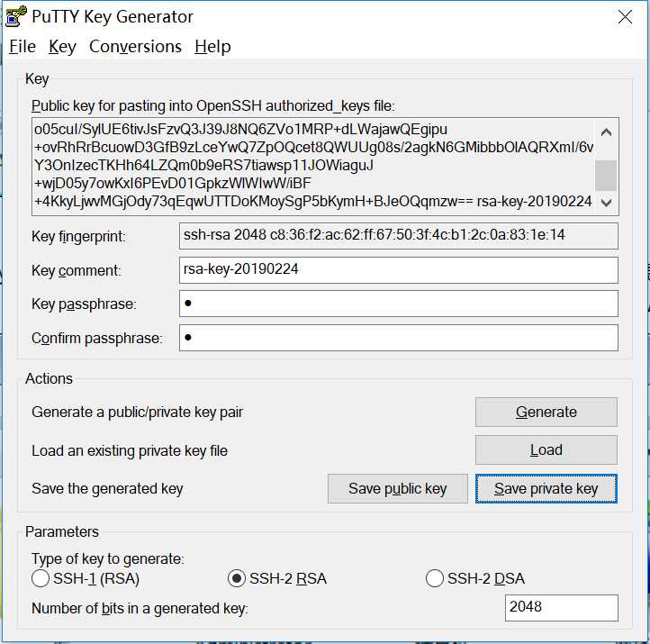Viewport: 650px width, 644px height.
Task: Click the key line starting with +wjD05y7owKxI
Action: tap(173, 183)
